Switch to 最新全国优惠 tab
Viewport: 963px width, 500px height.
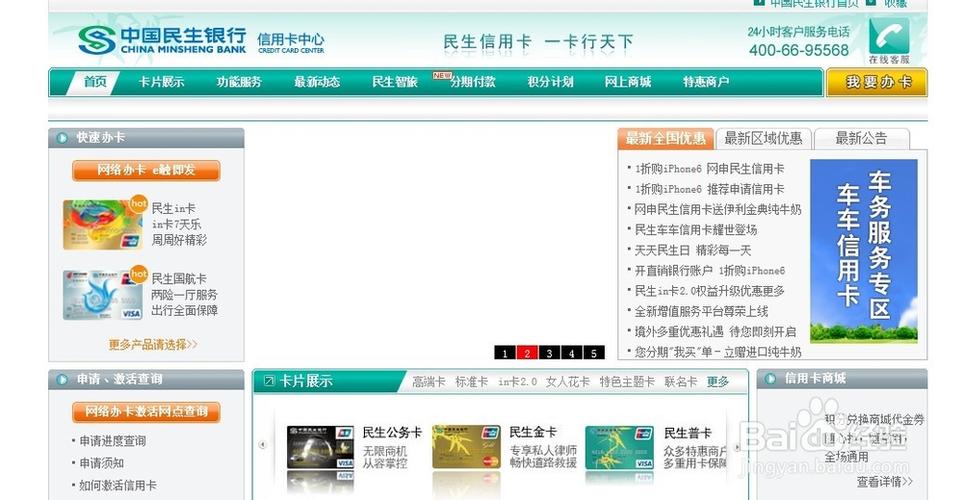(666, 139)
